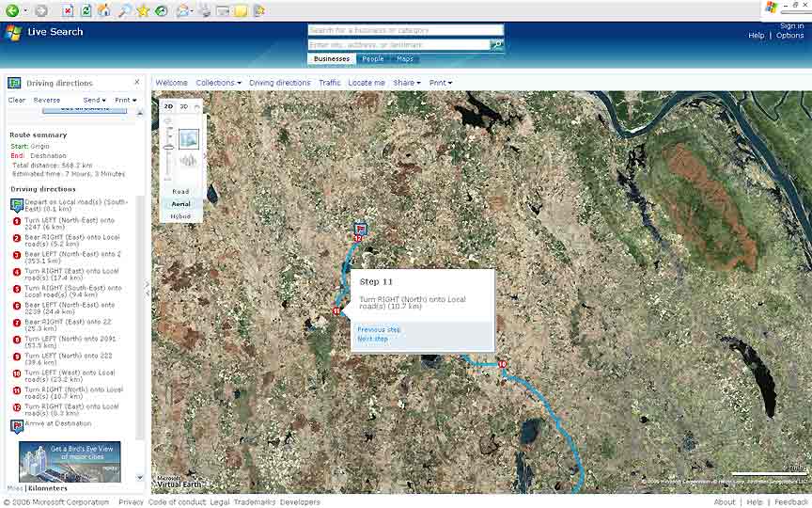This screenshot has height=508, width=812.
Task: Open Driving directions from map toolbar
Action: (280, 83)
